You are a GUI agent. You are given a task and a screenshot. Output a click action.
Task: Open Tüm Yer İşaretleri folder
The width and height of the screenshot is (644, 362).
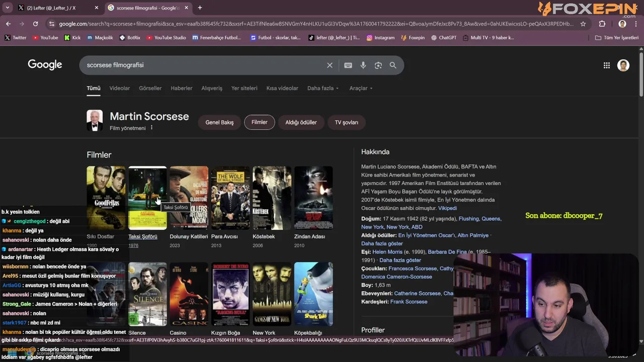(x=616, y=38)
